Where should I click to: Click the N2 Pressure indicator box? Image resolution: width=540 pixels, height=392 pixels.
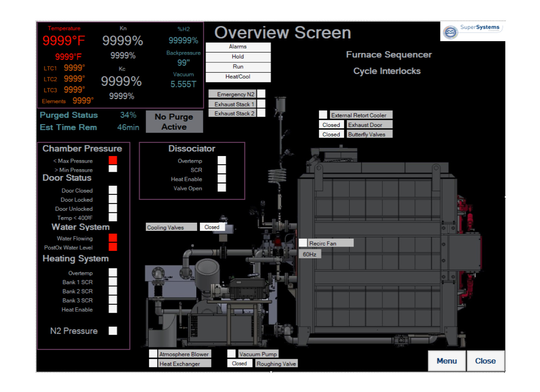[x=113, y=330]
